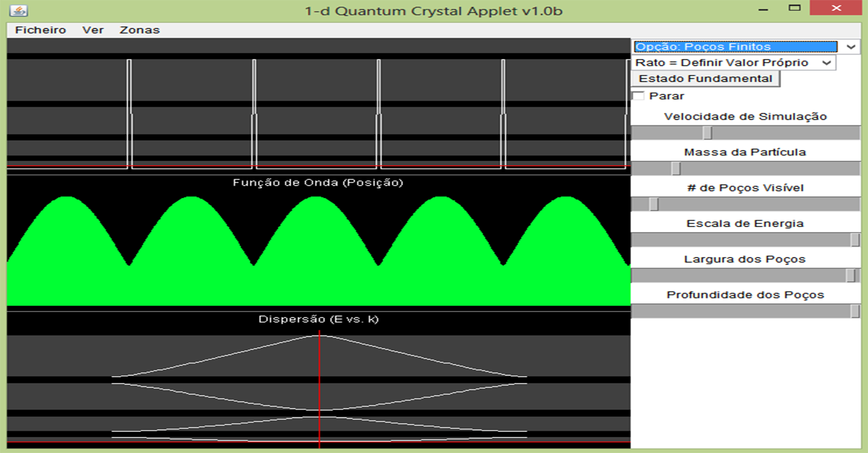Toggle the Parar checkbox
Viewport: 868px width, 453px height.
638,96
